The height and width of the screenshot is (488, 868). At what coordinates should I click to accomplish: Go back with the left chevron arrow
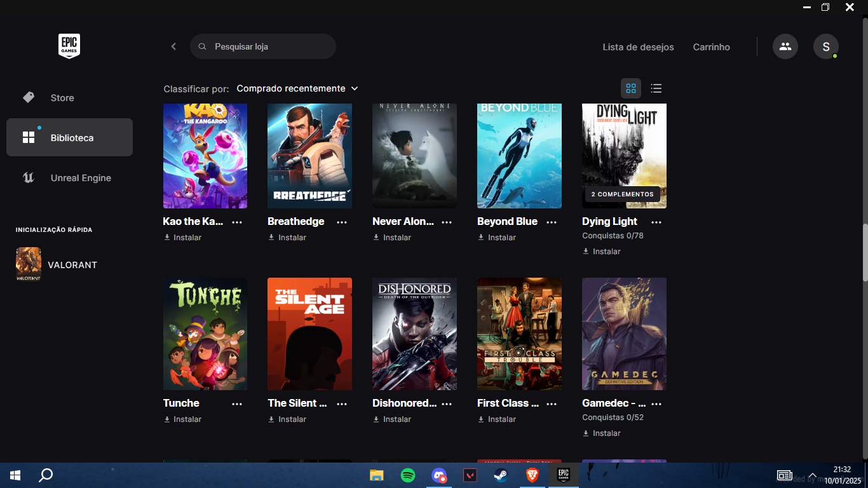173,46
